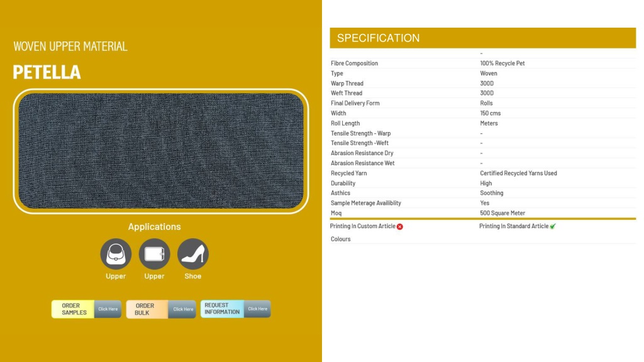Select the Final Delivery Form label
The image size is (644, 362).
click(x=355, y=103)
